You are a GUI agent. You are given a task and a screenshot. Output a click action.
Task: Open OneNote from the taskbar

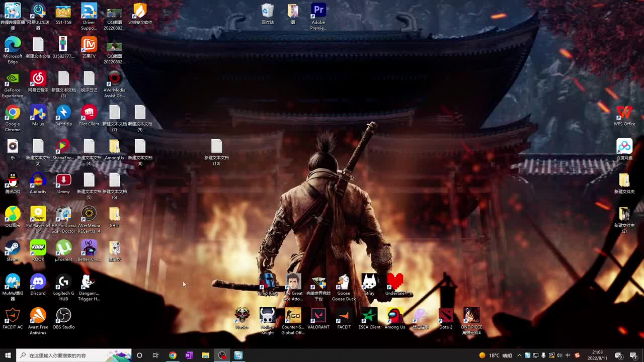(x=189, y=355)
